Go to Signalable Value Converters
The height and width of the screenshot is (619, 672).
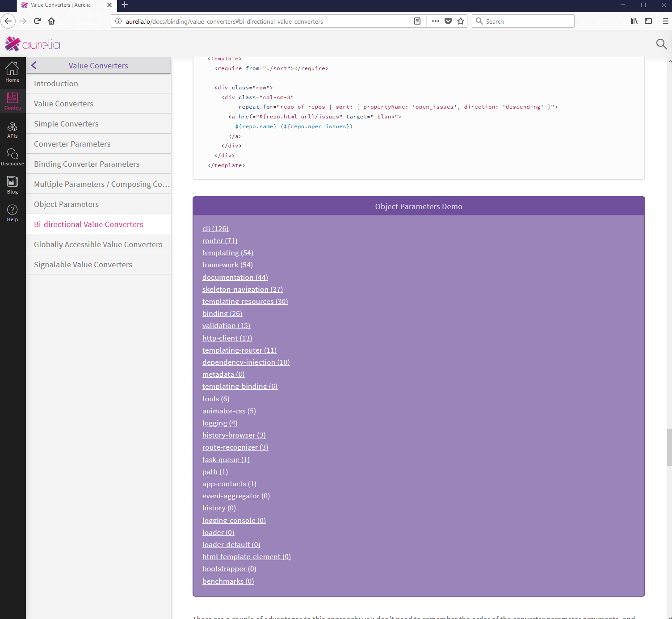(x=98, y=265)
